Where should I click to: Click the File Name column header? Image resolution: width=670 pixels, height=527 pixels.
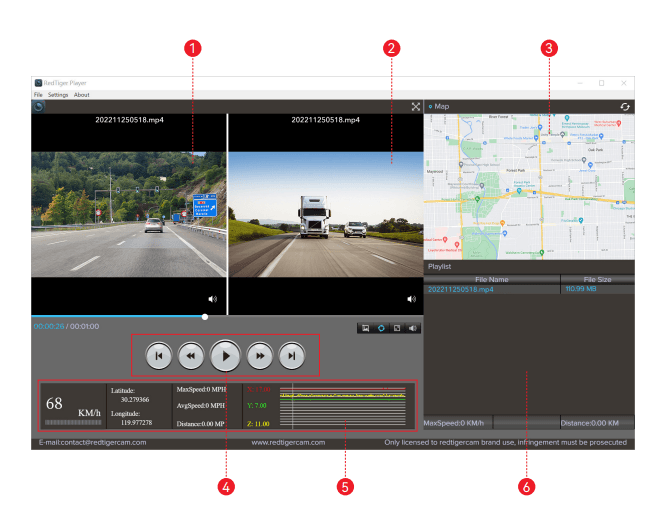(x=492, y=280)
